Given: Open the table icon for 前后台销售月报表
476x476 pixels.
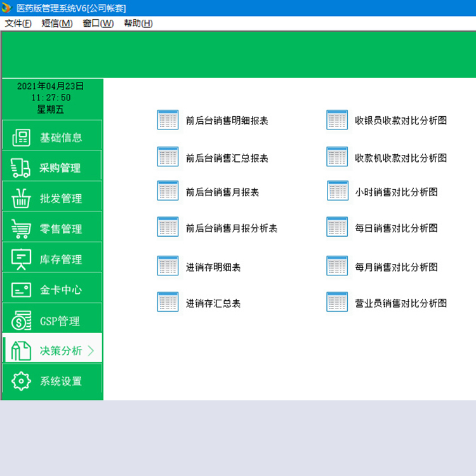Looking at the screenshot, I should click(x=168, y=190).
